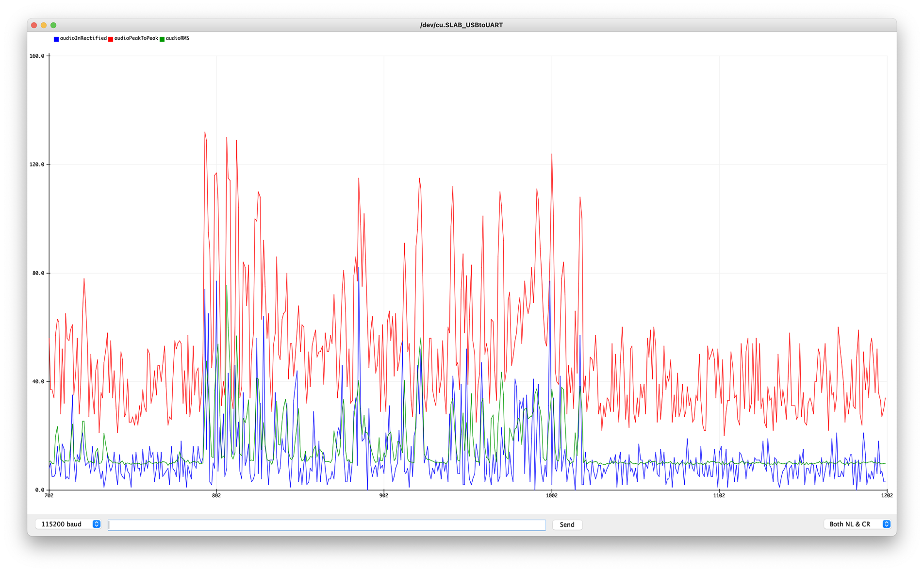Click the green audioRMS legend swatch
Image resolution: width=924 pixels, height=572 pixels.
coord(162,39)
